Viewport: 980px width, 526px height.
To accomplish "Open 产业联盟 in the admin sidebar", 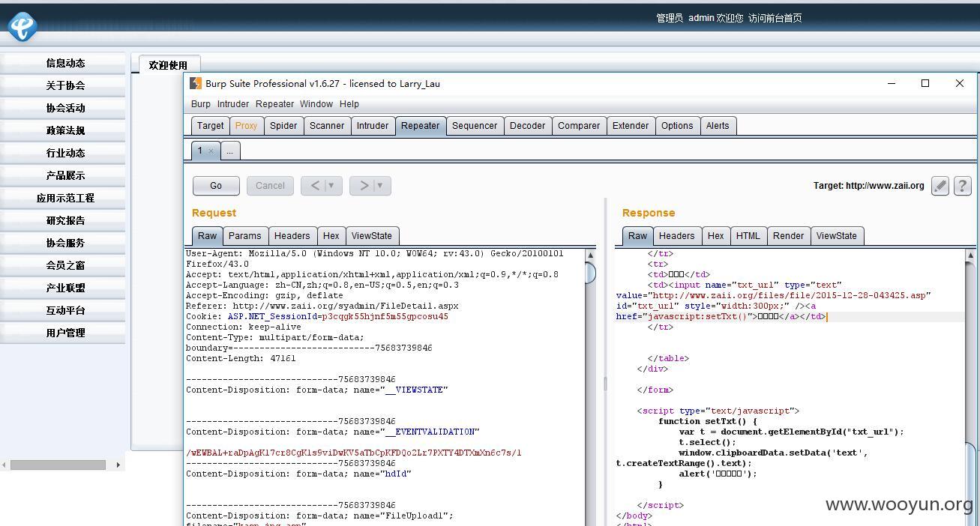I will click(63, 288).
